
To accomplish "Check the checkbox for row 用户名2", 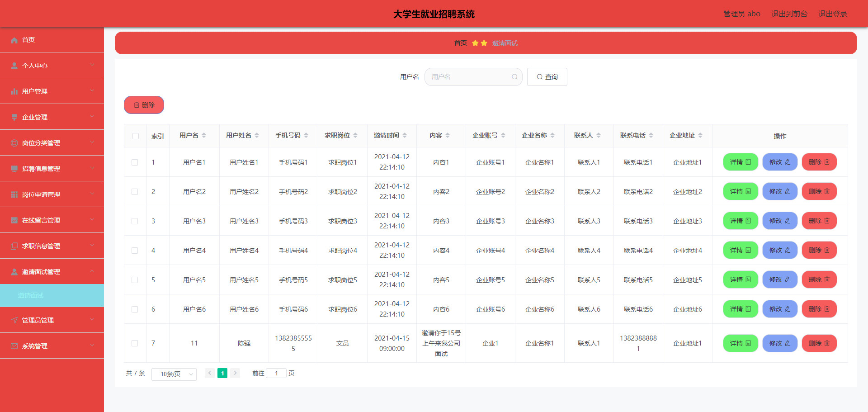I will (135, 192).
